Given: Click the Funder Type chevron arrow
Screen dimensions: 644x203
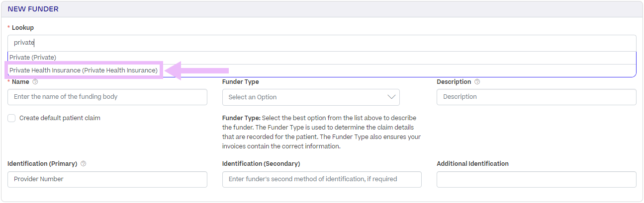Looking at the screenshot, I should [x=391, y=97].
